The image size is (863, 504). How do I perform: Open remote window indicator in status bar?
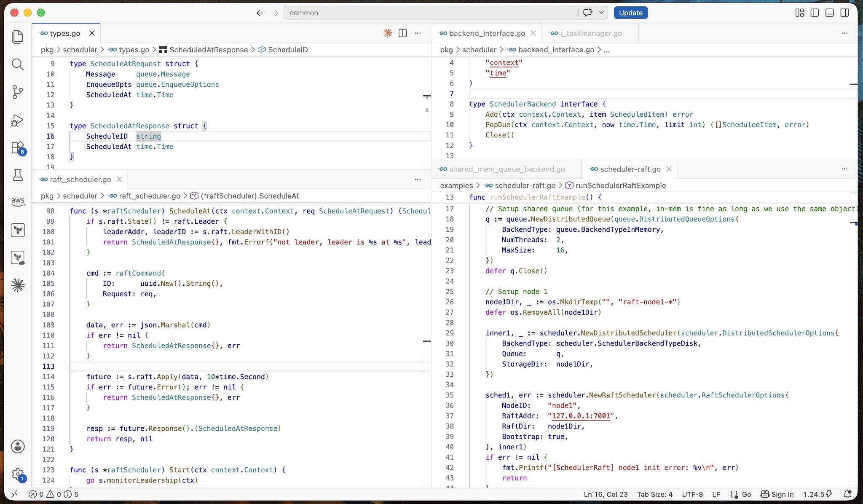tap(15, 494)
